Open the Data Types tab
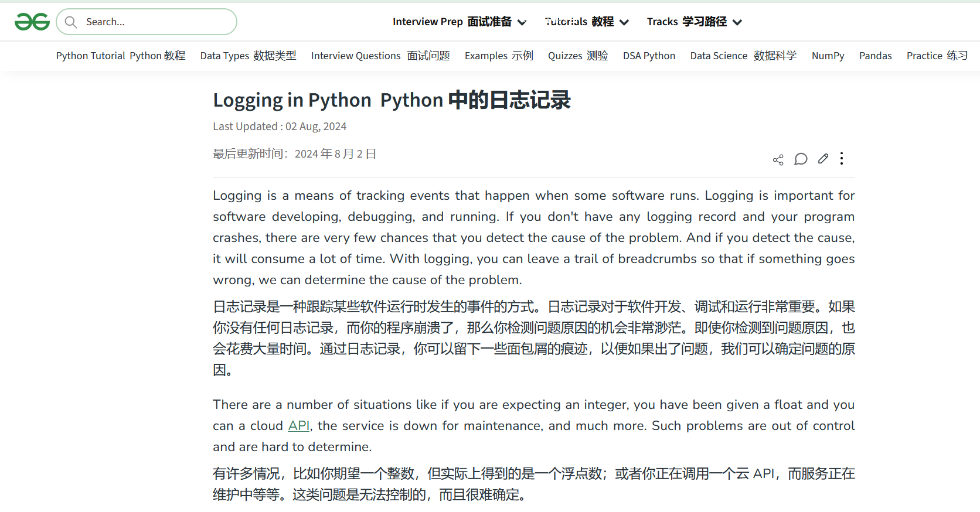Screen dimensions: 980x512 248,56
